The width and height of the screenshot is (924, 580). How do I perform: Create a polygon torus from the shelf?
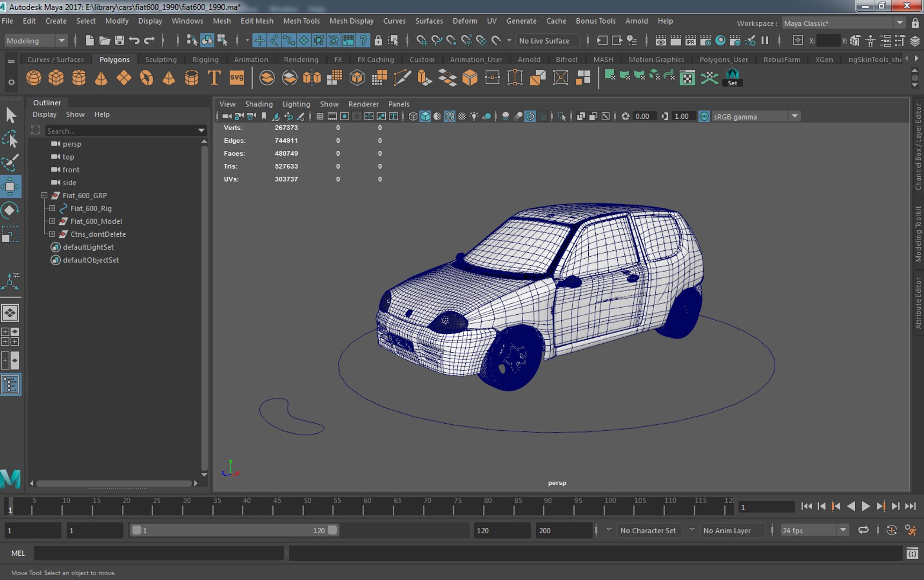point(146,78)
